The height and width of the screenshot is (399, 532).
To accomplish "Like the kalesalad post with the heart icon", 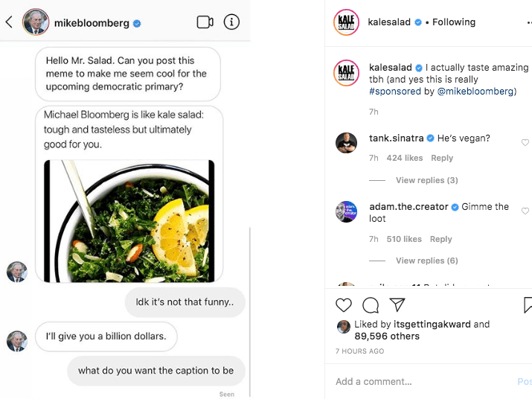I will [x=344, y=304].
